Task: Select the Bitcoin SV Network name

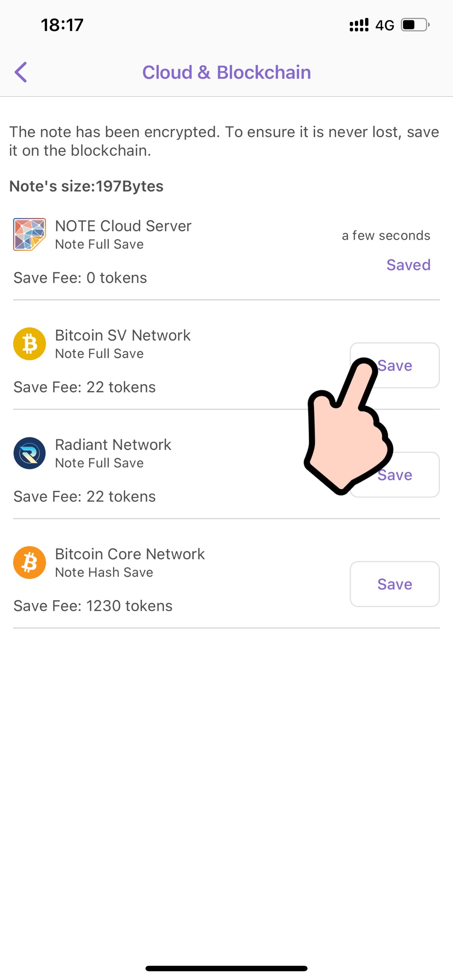Action: coord(123,335)
